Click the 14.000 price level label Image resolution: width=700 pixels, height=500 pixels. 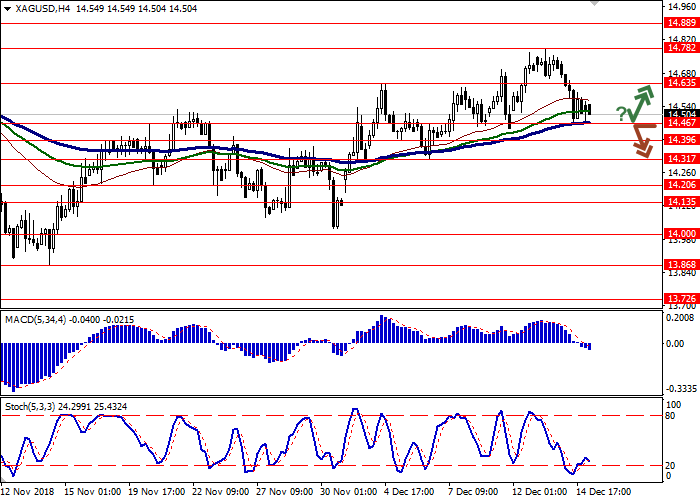tap(681, 234)
